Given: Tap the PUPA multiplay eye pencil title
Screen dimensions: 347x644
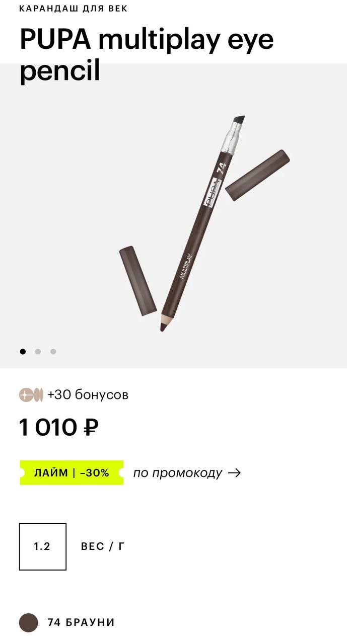Looking at the screenshot, I should [x=147, y=55].
